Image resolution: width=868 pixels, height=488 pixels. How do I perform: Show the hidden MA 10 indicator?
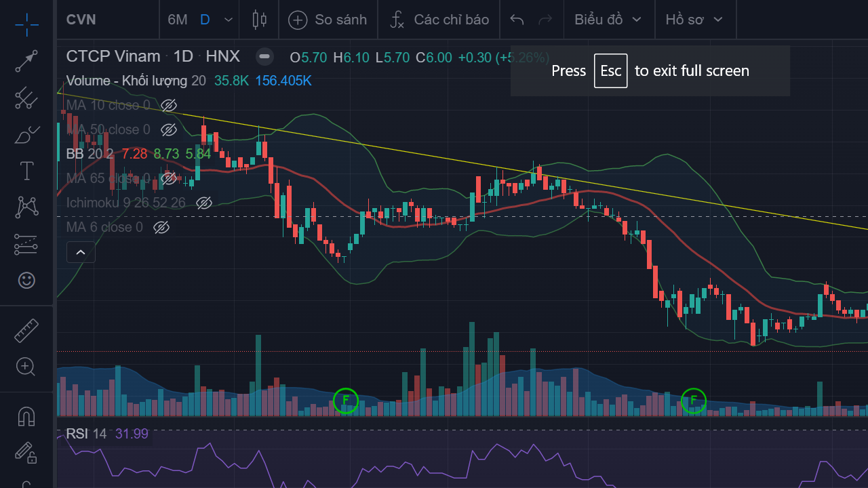168,105
